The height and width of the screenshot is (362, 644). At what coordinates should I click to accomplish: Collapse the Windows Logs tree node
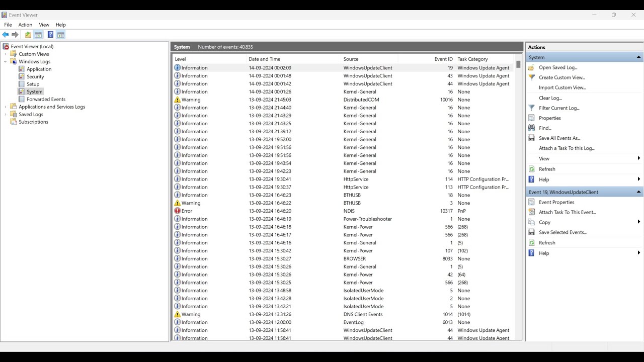coord(6,61)
